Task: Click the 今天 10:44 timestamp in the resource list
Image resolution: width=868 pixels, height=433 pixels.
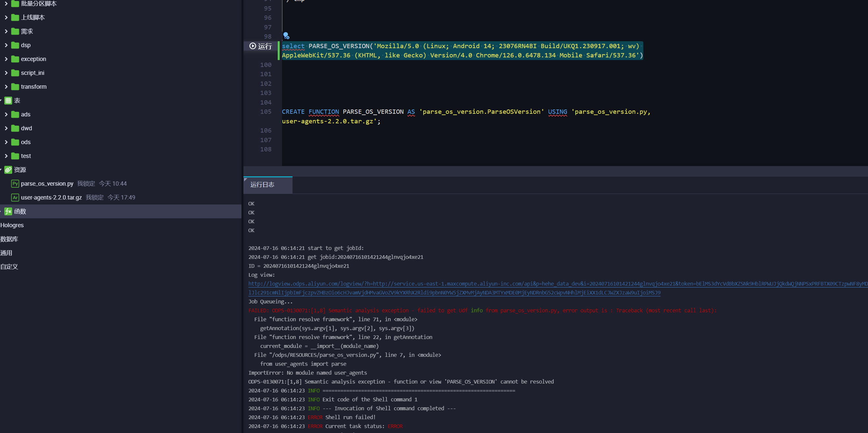Action: point(113,183)
